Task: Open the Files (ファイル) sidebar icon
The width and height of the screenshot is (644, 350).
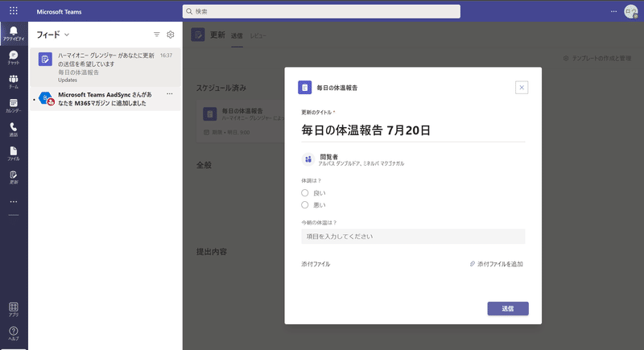Action: (x=14, y=154)
